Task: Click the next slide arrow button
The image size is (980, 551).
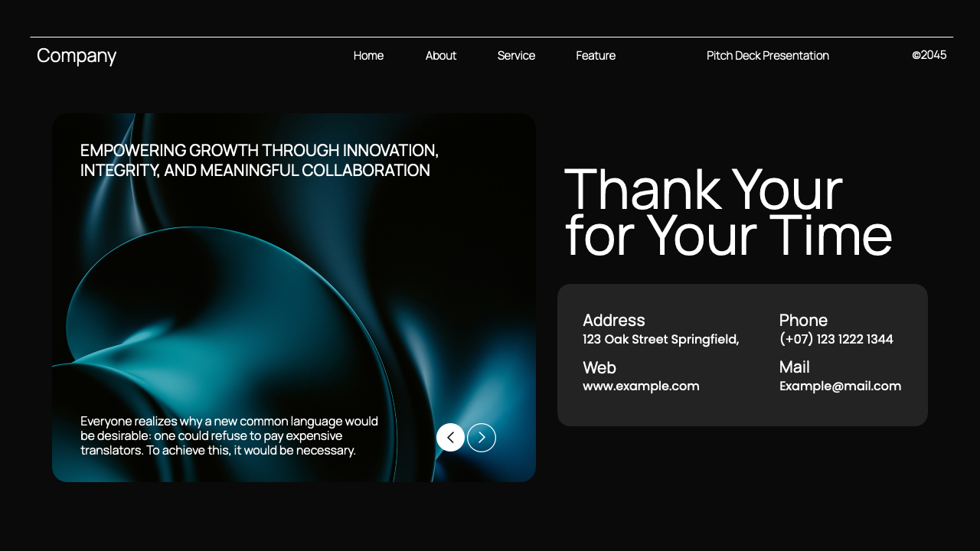Action: (482, 438)
